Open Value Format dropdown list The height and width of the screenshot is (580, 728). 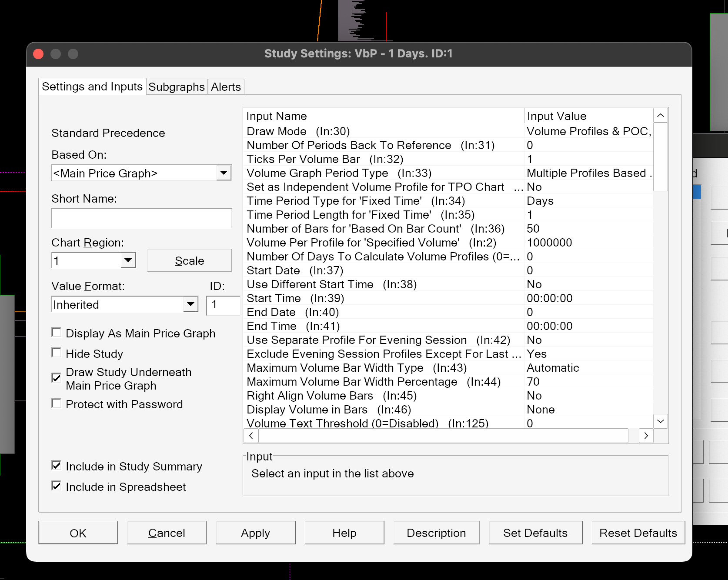[190, 304]
